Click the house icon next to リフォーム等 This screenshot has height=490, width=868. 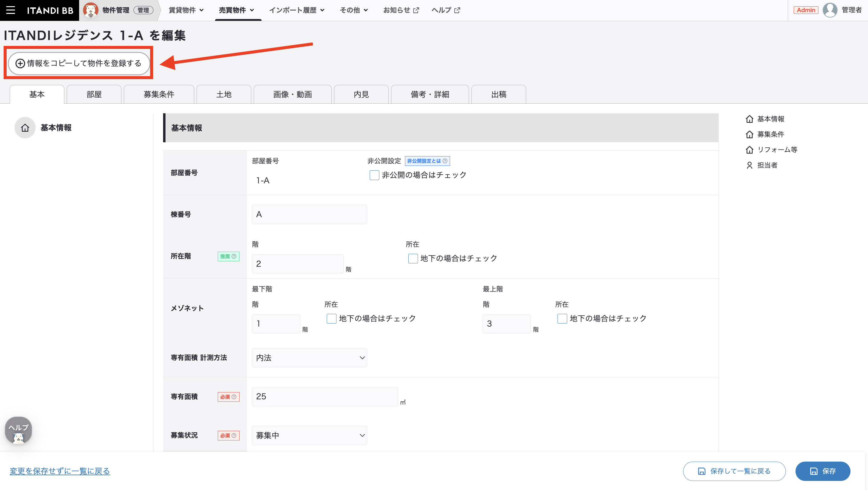(x=749, y=150)
